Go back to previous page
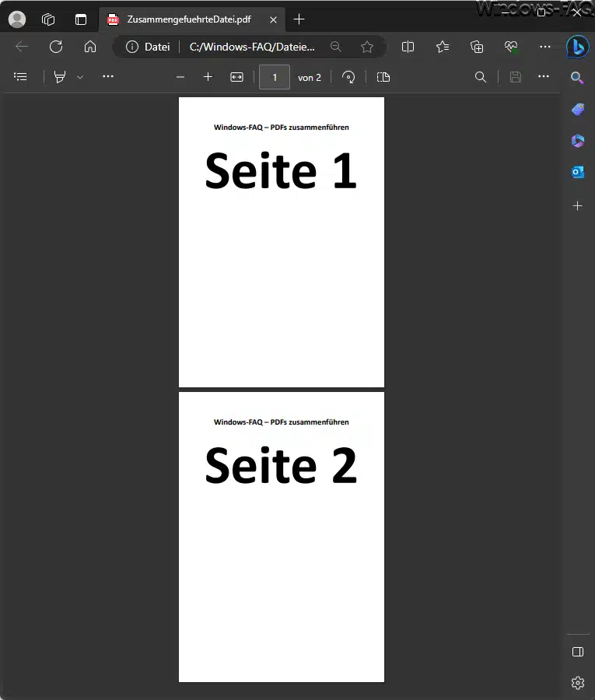 point(22,47)
